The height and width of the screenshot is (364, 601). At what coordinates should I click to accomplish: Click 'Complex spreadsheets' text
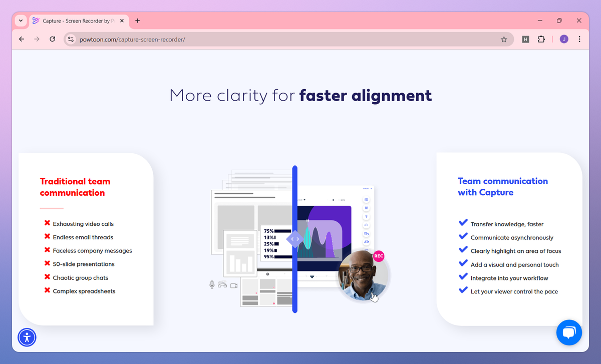tap(84, 291)
